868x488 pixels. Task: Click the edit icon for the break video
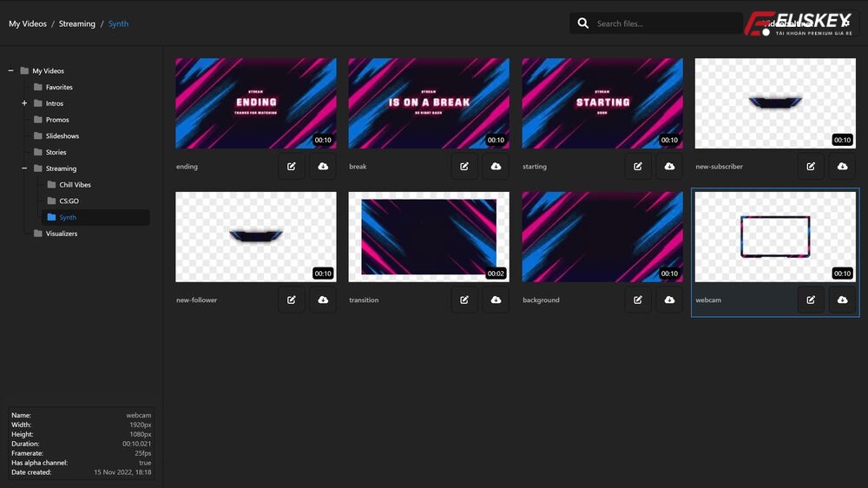(464, 166)
